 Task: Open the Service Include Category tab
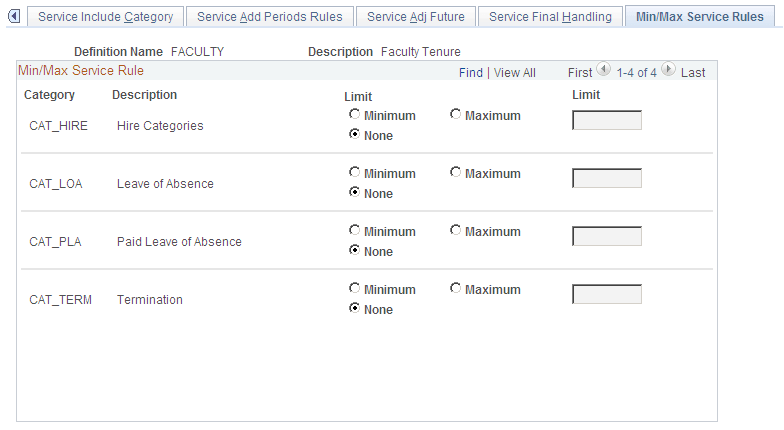pyautogui.click(x=106, y=16)
